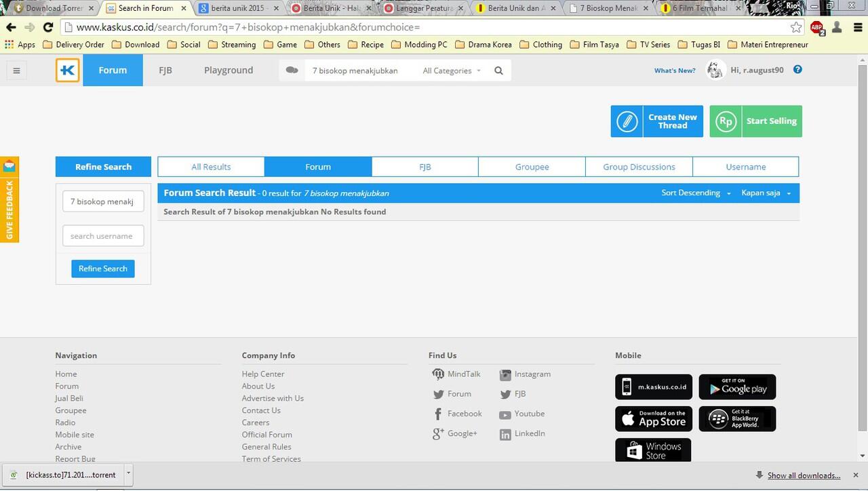Open the AdBlock Plus extension icon
The height and width of the screenshot is (491, 868).
tap(817, 27)
